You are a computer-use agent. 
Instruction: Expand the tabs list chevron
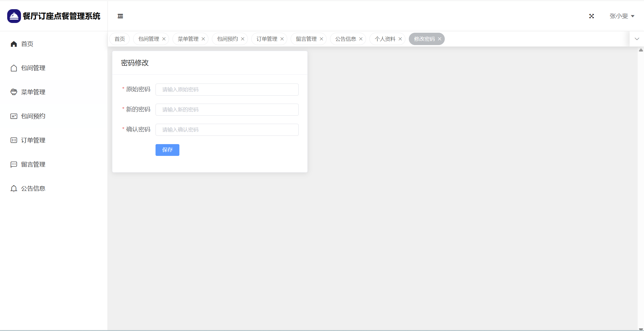(x=637, y=39)
